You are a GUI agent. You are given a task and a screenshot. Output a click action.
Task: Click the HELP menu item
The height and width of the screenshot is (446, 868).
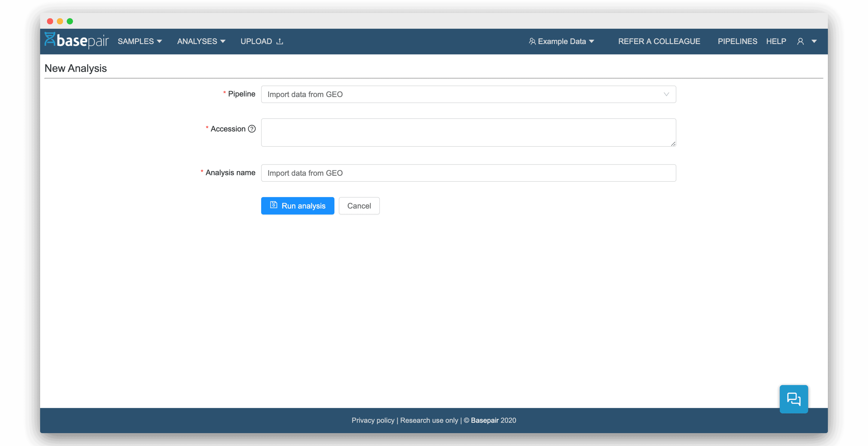tap(776, 41)
